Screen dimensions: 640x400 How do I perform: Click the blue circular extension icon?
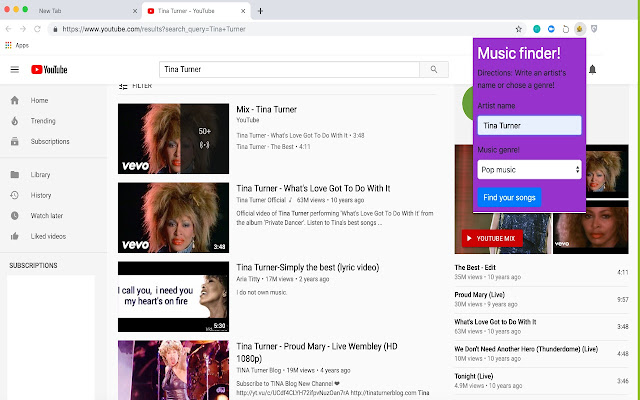[551, 29]
